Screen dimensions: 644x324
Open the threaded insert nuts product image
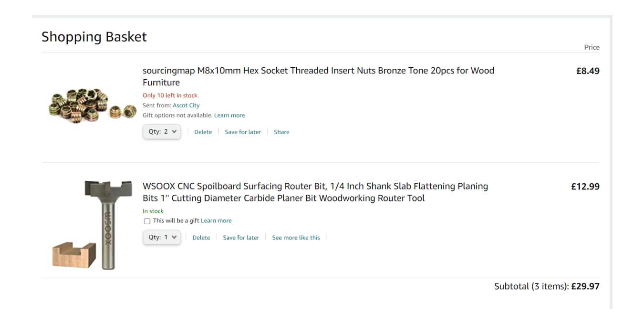[x=92, y=105]
